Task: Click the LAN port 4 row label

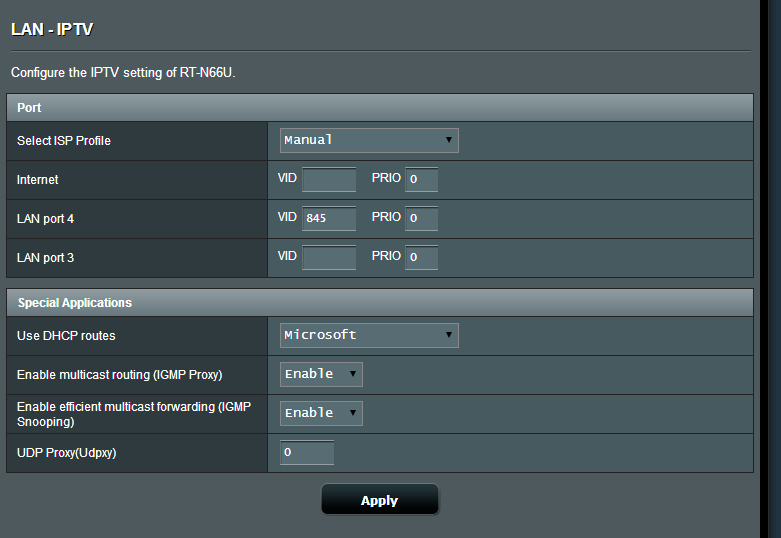Action: pyautogui.click(x=46, y=219)
